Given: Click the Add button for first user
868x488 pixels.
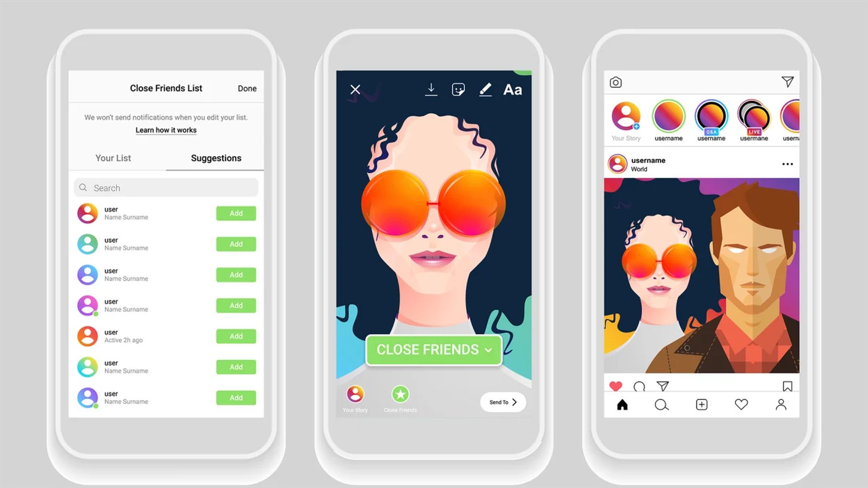Looking at the screenshot, I should (236, 213).
